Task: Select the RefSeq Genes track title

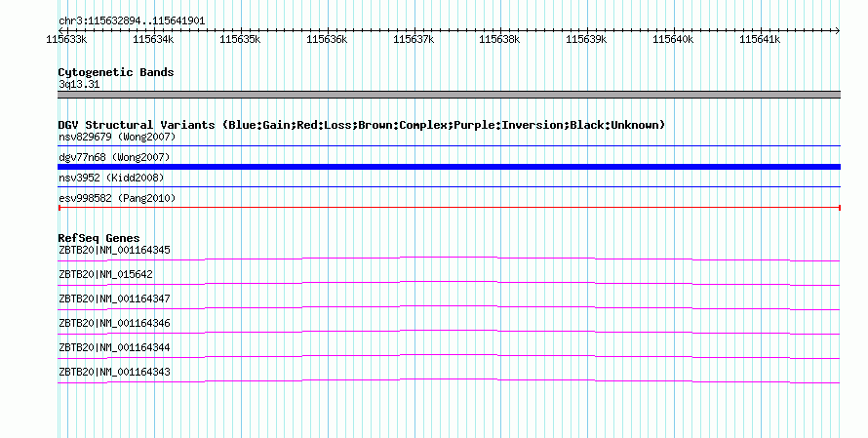Action: (99, 239)
